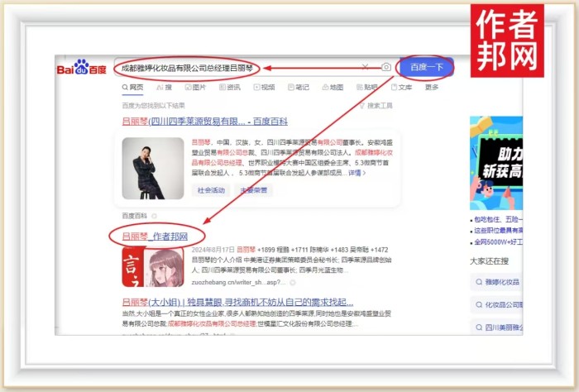Image resolution: width=579 pixels, height=392 pixels.
Task: Click the 社会活动 tag button
Action: 210,189
